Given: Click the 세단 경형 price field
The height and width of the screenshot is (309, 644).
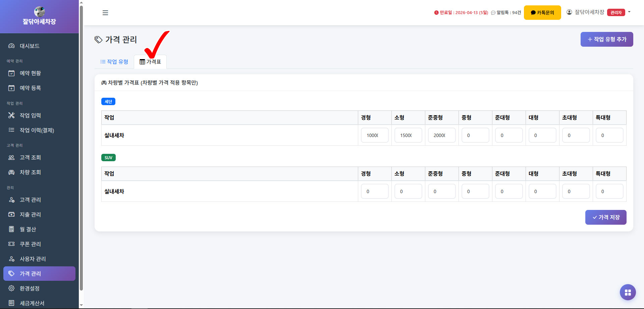Looking at the screenshot, I should pyautogui.click(x=374, y=135).
